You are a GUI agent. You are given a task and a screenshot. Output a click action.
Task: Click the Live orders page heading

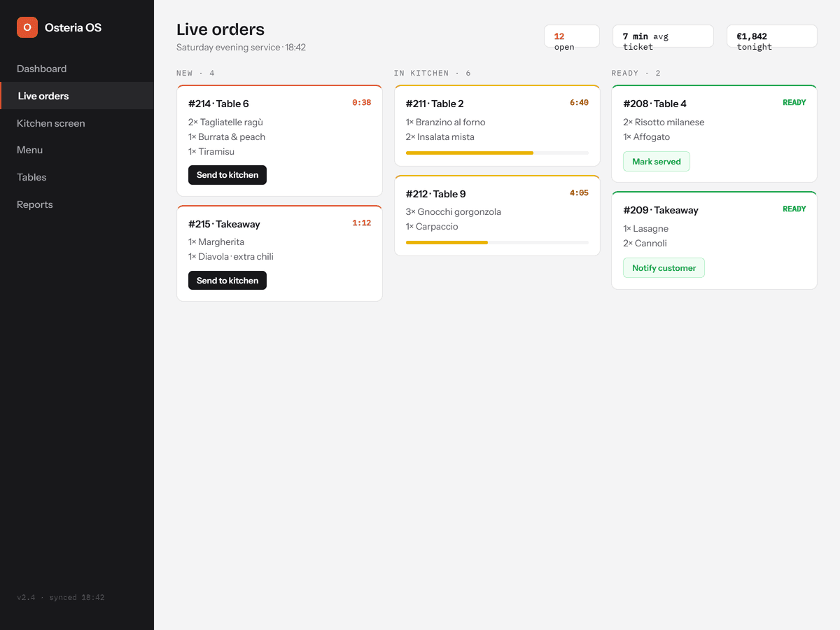tap(220, 29)
